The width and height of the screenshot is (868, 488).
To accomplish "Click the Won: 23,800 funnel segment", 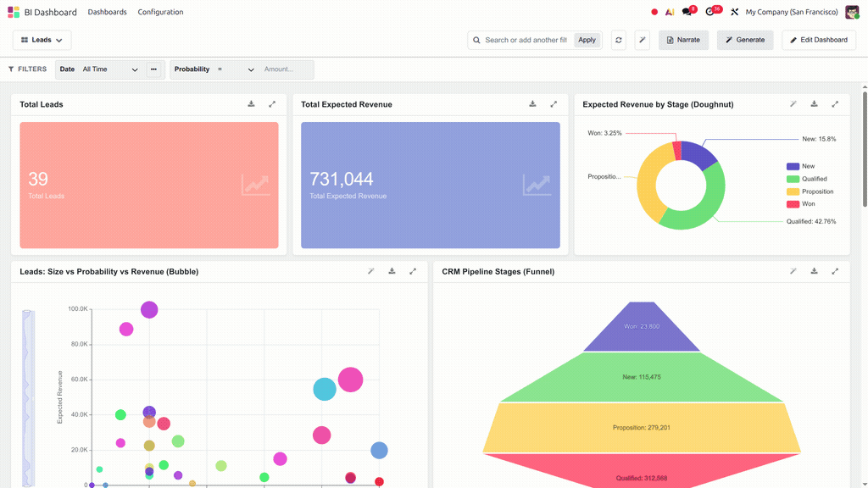I will pos(642,326).
